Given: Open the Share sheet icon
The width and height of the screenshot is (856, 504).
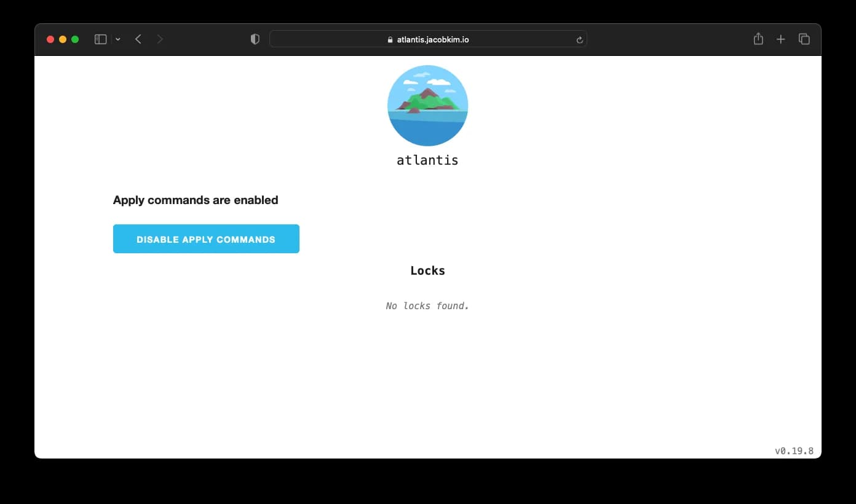Looking at the screenshot, I should coord(758,38).
